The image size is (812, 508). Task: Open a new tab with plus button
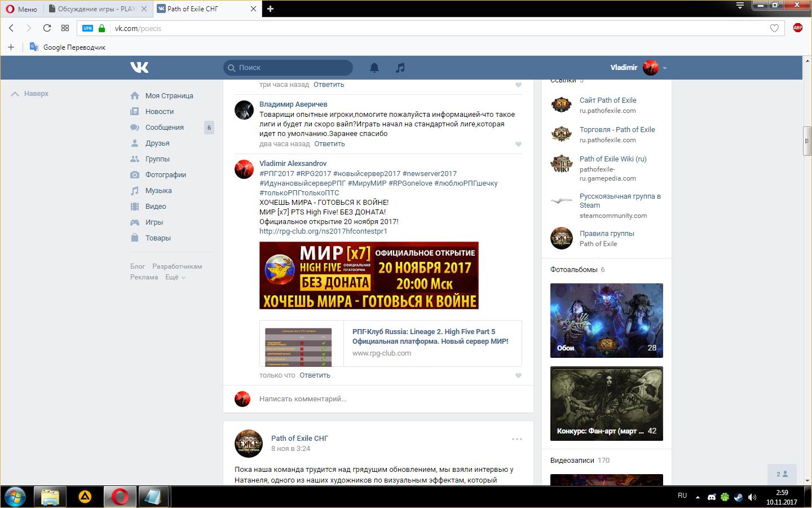270,8
